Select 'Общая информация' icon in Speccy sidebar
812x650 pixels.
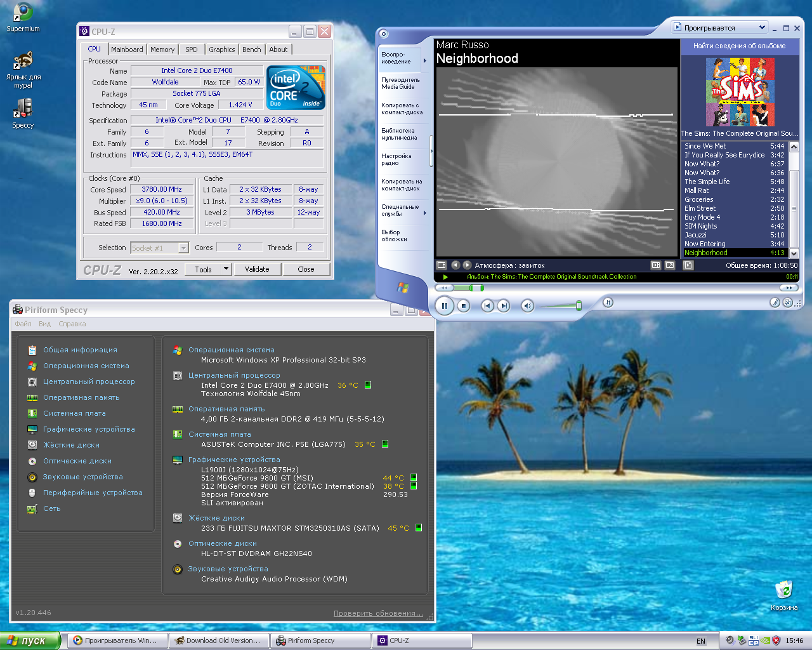click(32, 350)
